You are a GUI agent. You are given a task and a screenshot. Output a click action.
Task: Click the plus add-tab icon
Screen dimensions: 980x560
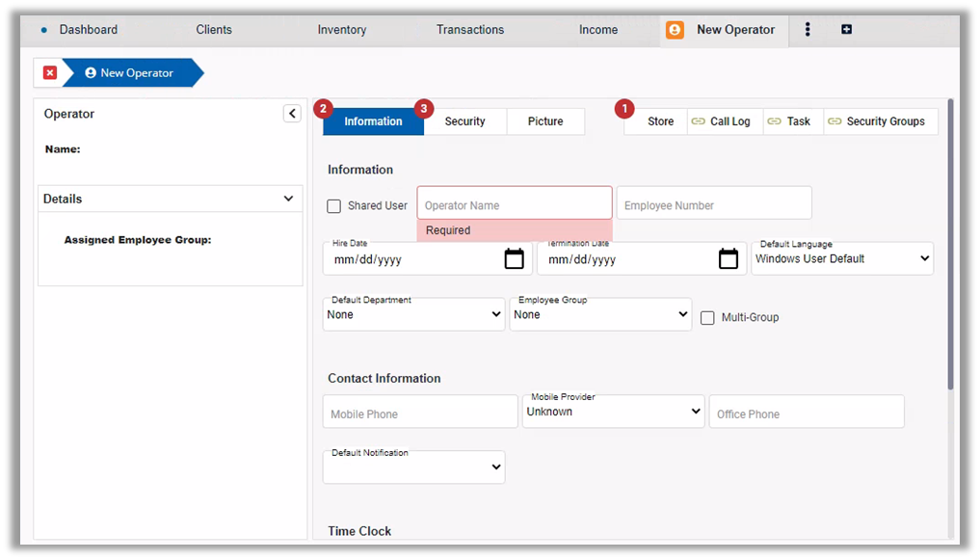pyautogui.click(x=846, y=30)
